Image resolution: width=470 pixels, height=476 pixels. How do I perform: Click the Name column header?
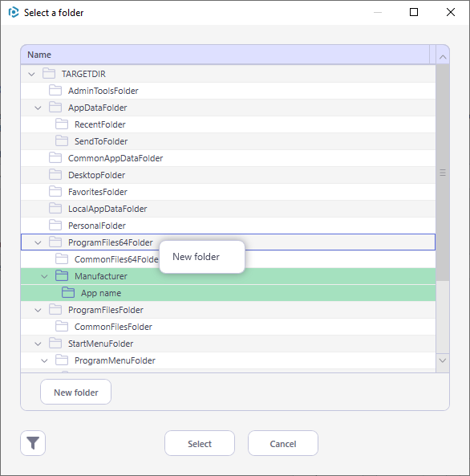coord(225,55)
